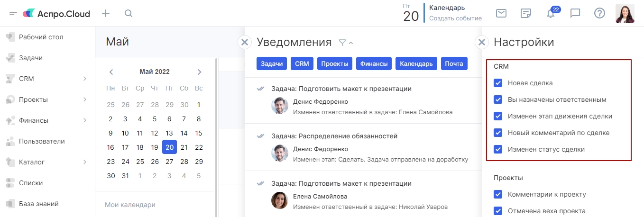
Task: Open the help question mark icon
Action: coord(599,13)
